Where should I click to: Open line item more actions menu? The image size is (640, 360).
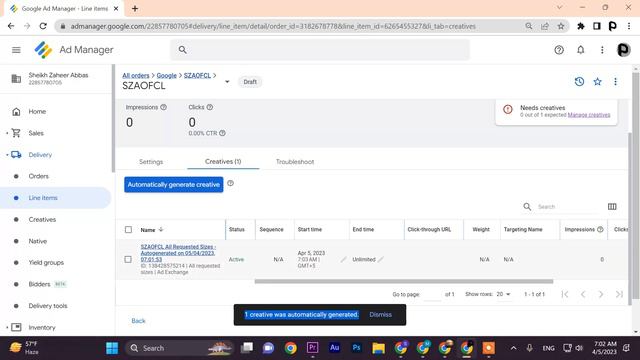click(616, 82)
